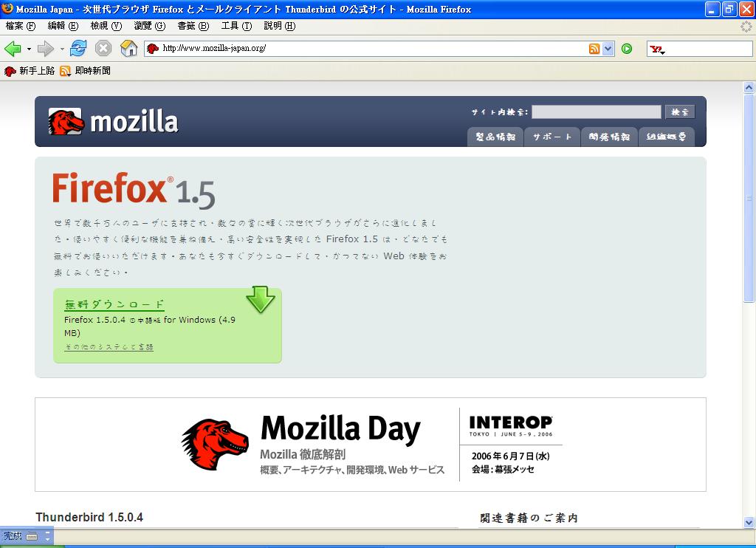Click the green Go button

click(x=627, y=48)
